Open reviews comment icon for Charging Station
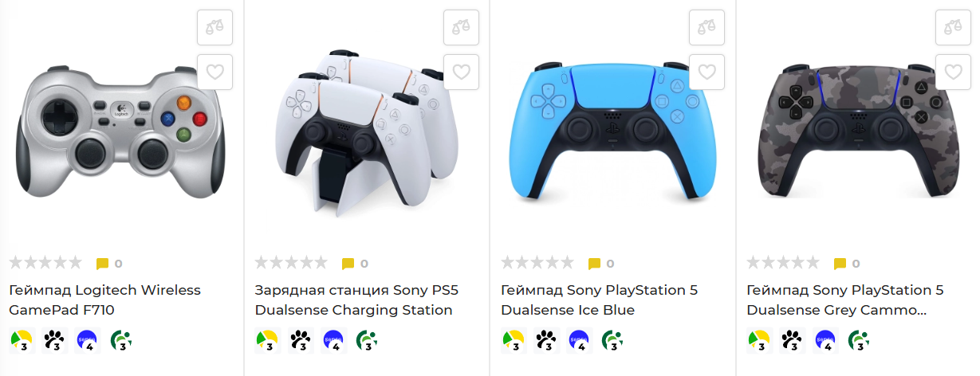The height and width of the screenshot is (376, 980). pyautogui.click(x=348, y=264)
